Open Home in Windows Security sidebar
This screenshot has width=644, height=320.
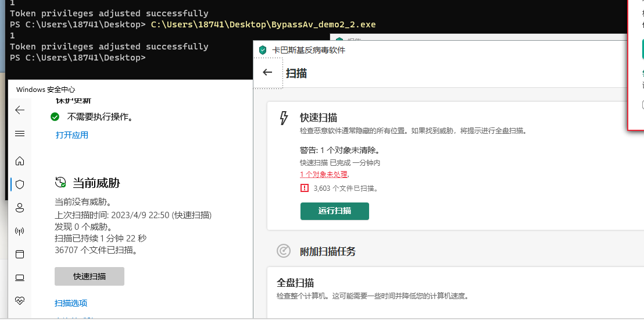(20, 161)
